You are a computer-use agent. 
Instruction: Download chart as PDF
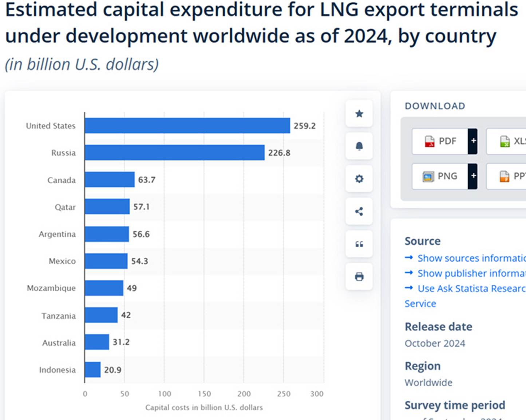(440, 141)
